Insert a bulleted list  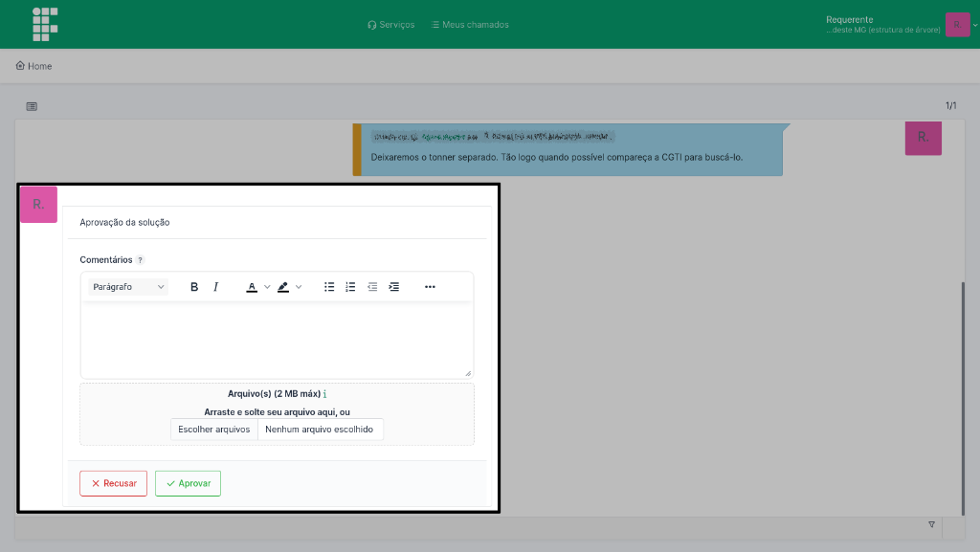329,287
